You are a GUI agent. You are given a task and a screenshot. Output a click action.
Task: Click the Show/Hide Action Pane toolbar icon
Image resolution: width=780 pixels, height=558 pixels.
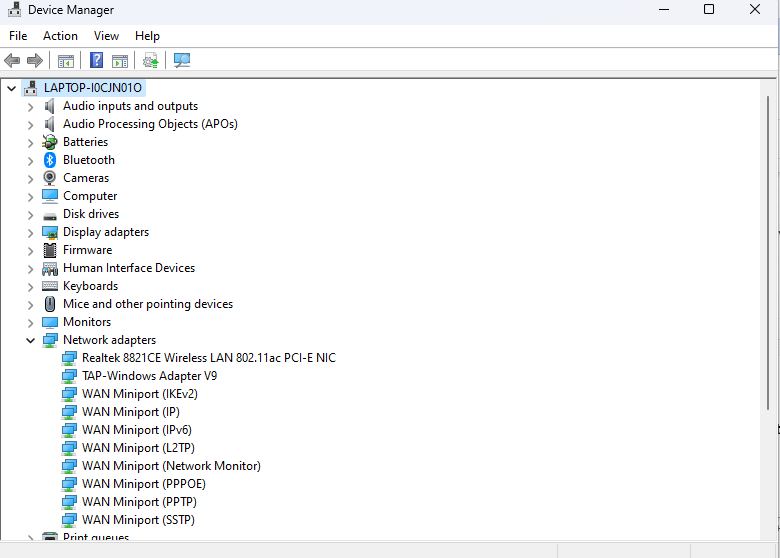(120, 61)
